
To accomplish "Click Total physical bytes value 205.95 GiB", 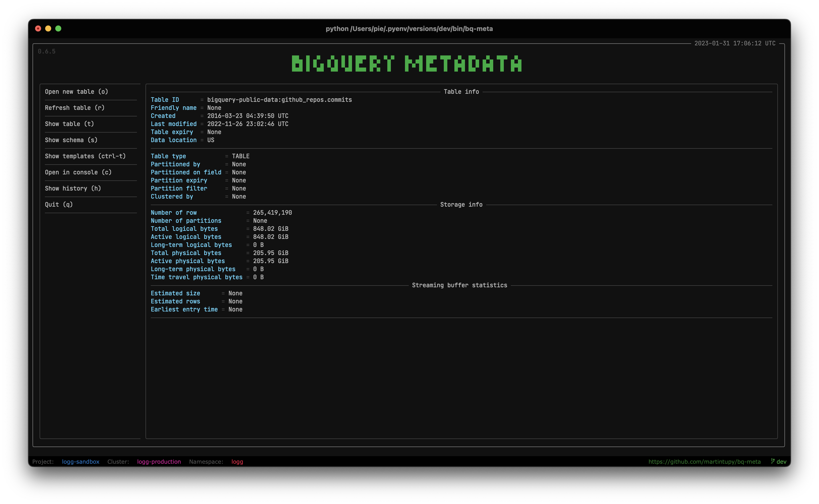I will [271, 253].
